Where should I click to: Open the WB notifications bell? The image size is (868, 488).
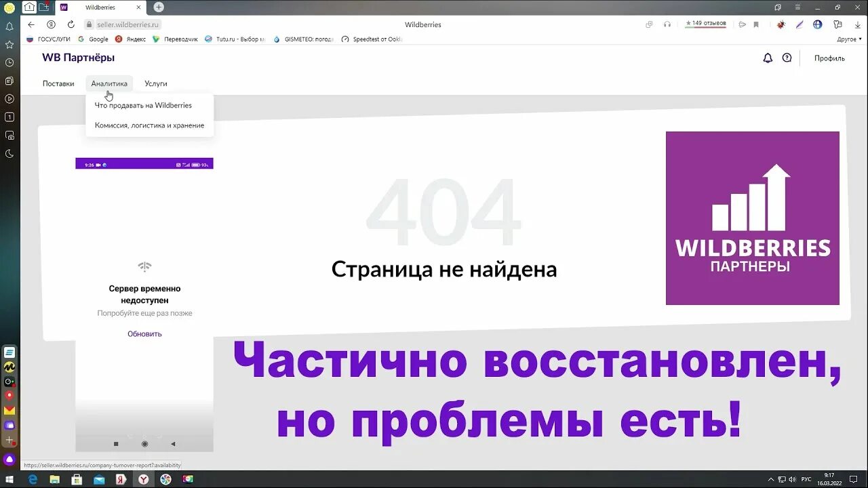pos(768,58)
